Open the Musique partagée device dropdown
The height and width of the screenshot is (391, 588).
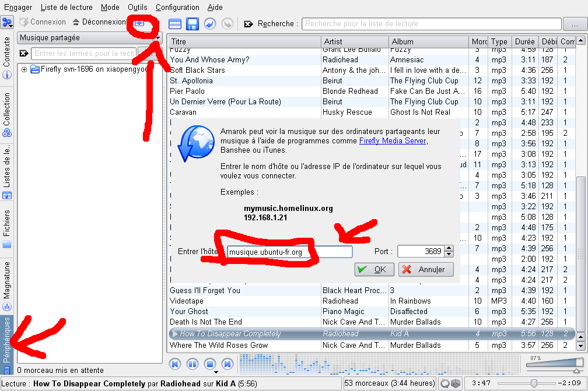(90, 38)
